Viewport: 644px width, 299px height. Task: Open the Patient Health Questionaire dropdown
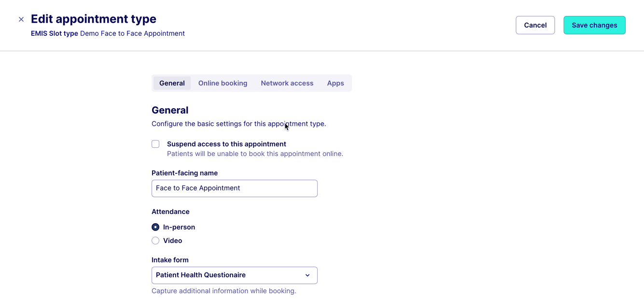[234, 275]
